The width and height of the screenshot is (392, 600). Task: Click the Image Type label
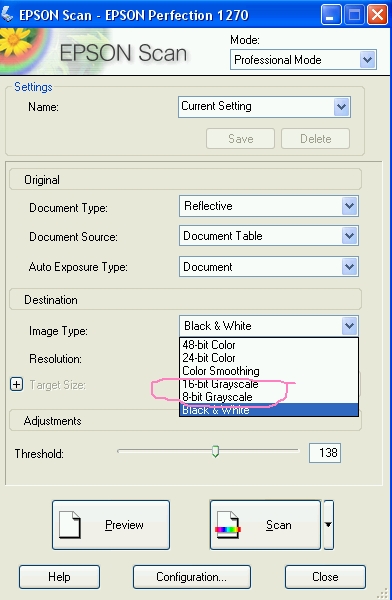pos(58,331)
